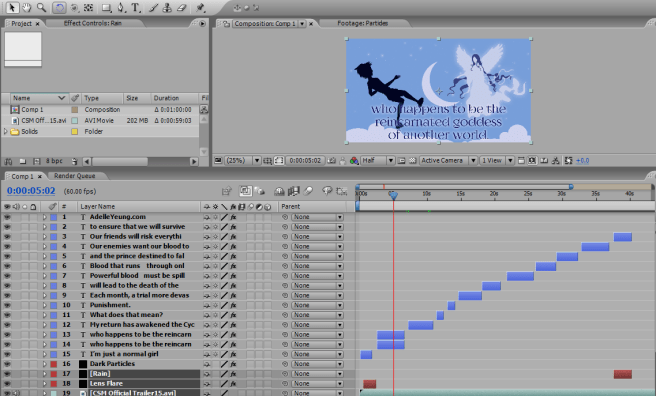Switch to the Render Queue tab

pos(74,176)
